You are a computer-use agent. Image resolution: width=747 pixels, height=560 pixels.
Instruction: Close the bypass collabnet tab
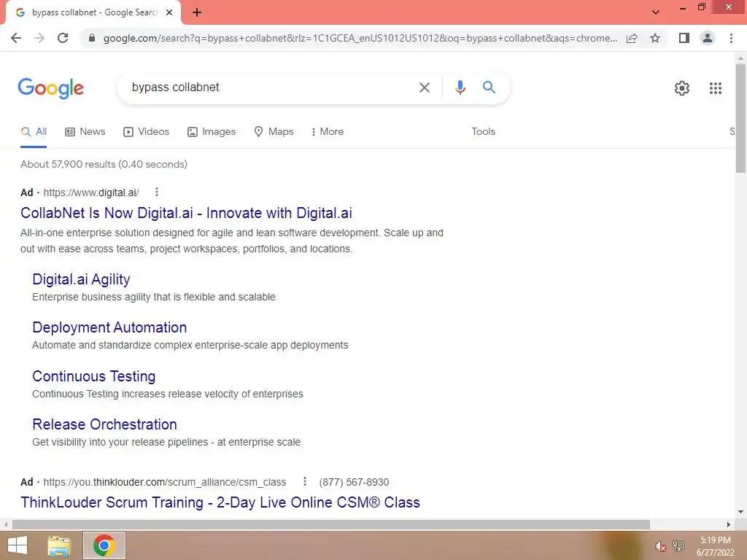169,12
